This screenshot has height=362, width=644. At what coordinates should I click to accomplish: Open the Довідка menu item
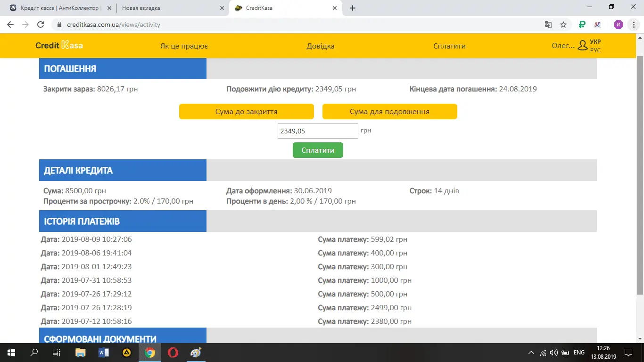pyautogui.click(x=321, y=46)
